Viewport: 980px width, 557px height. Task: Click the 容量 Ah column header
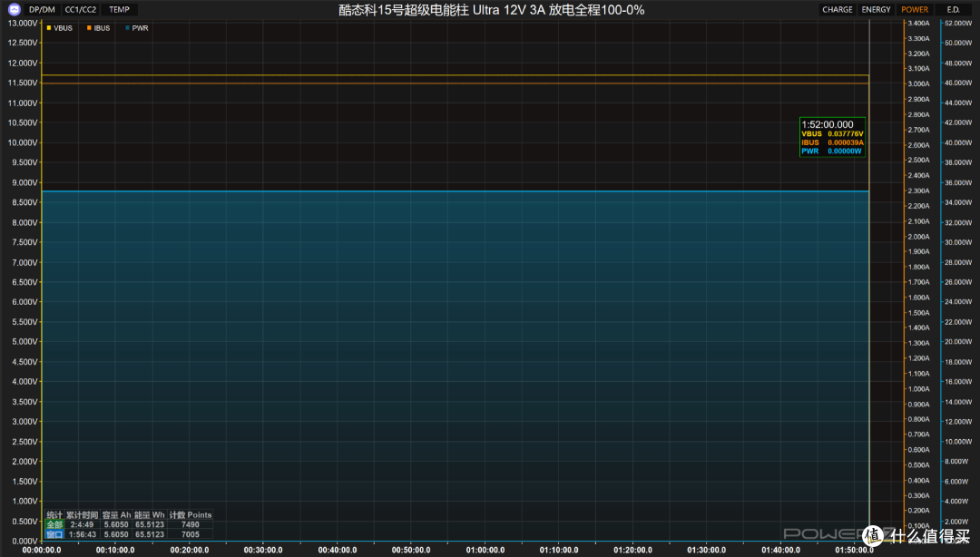[116, 515]
